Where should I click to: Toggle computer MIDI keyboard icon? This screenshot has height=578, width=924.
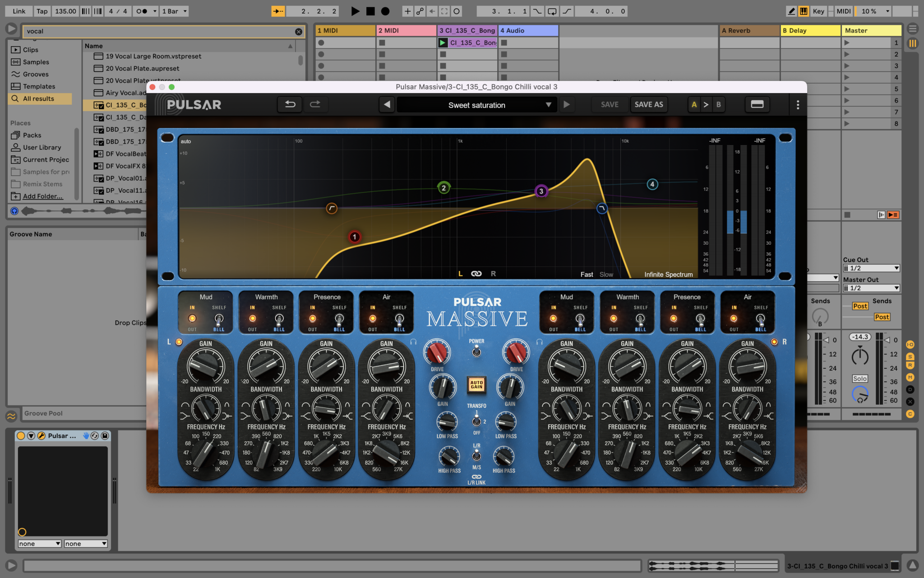click(804, 11)
